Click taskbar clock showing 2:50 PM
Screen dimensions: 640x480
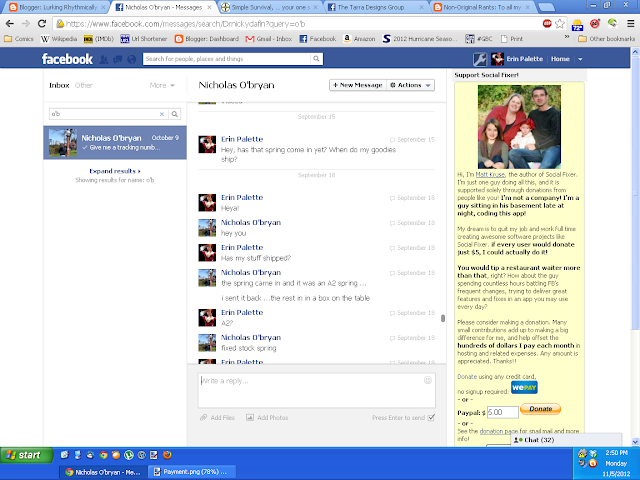[x=616, y=453]
